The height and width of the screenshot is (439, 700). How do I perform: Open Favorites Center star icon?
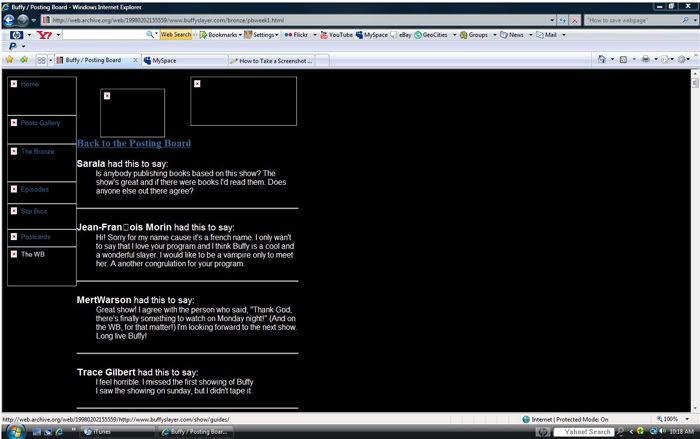coord(9,60)
